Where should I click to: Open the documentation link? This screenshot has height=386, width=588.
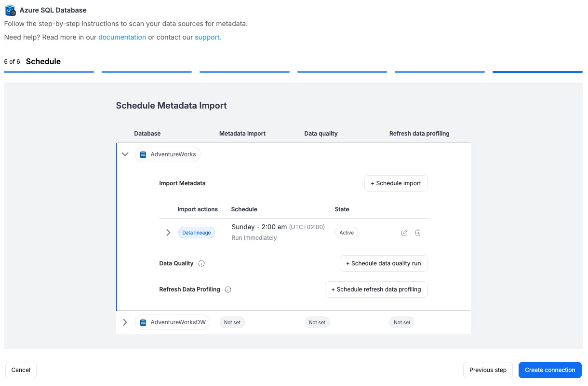[122, 37]
